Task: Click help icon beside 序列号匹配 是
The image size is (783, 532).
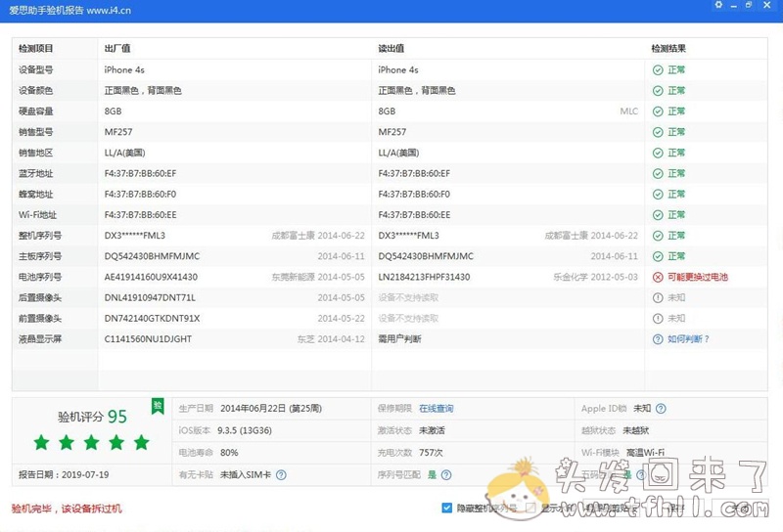Action: [446, 474]
